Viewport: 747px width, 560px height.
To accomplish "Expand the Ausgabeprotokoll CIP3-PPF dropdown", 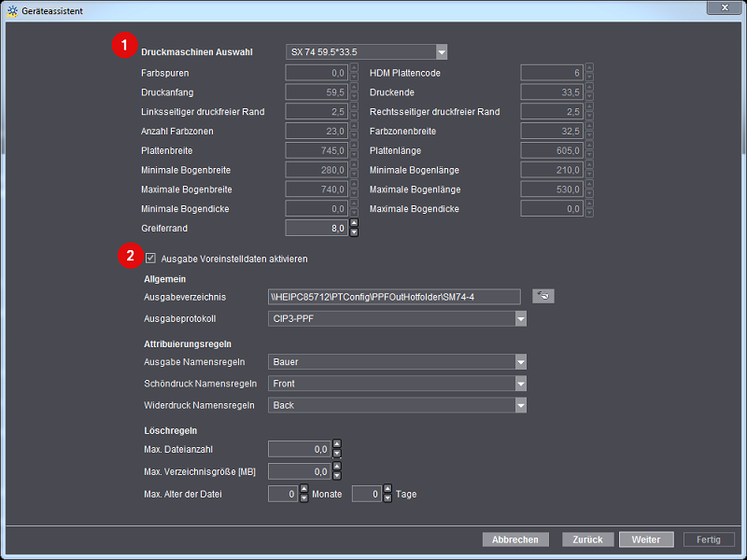I will click(520, 319).
